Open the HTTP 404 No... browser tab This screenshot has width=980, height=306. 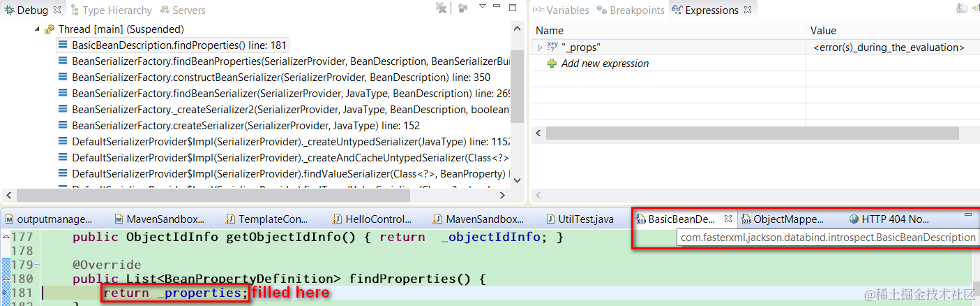(x=889, y=219)
